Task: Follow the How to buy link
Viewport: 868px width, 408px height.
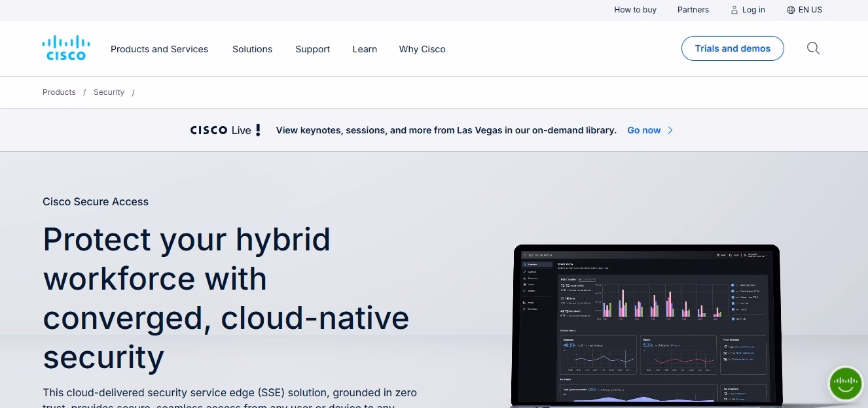Action: (635, 10)
